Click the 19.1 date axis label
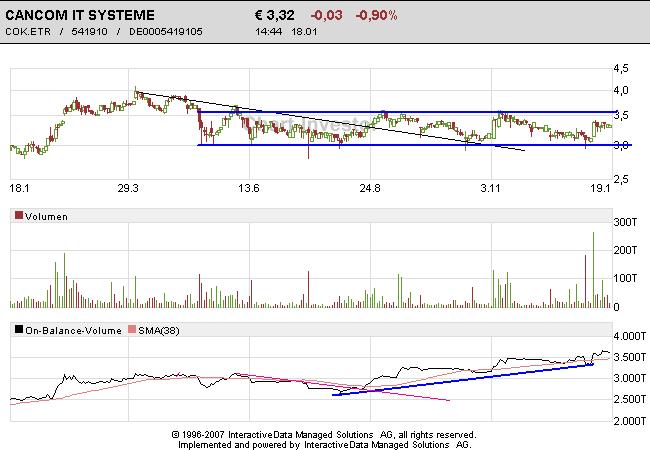This screenshot has width=650, height=450. pos(600,189)
